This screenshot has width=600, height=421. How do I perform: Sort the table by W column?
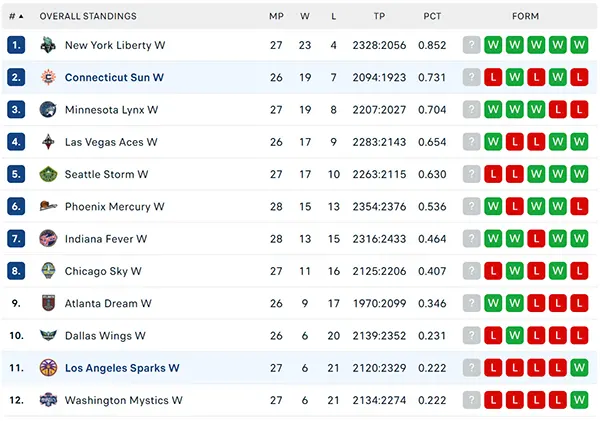tap(305, 16)
